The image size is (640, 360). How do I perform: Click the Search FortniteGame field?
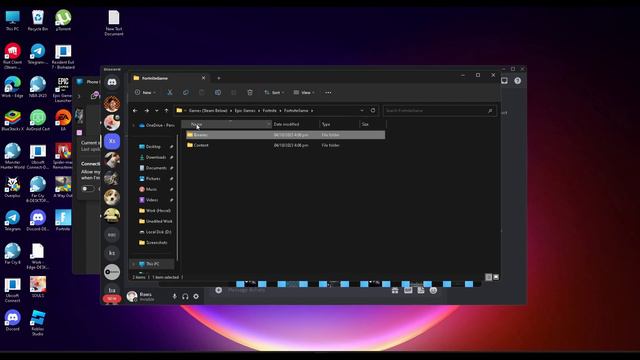click(439, 111)
